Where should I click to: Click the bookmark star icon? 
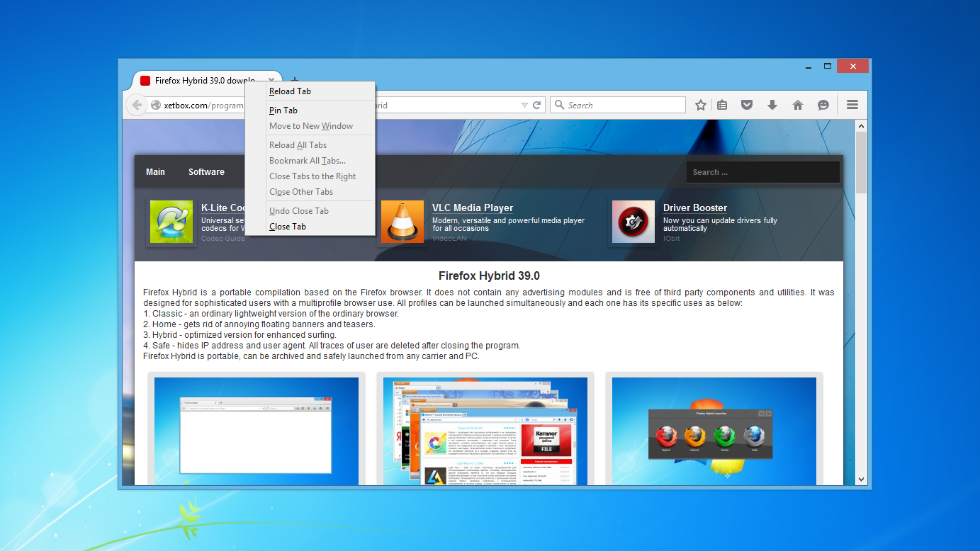tap(700, 105)
